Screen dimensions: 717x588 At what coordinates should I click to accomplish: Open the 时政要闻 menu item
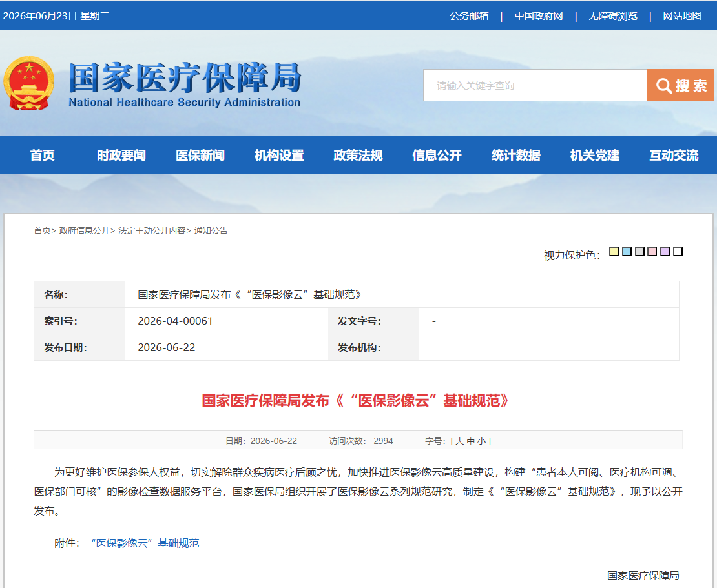tap(121, 156)
